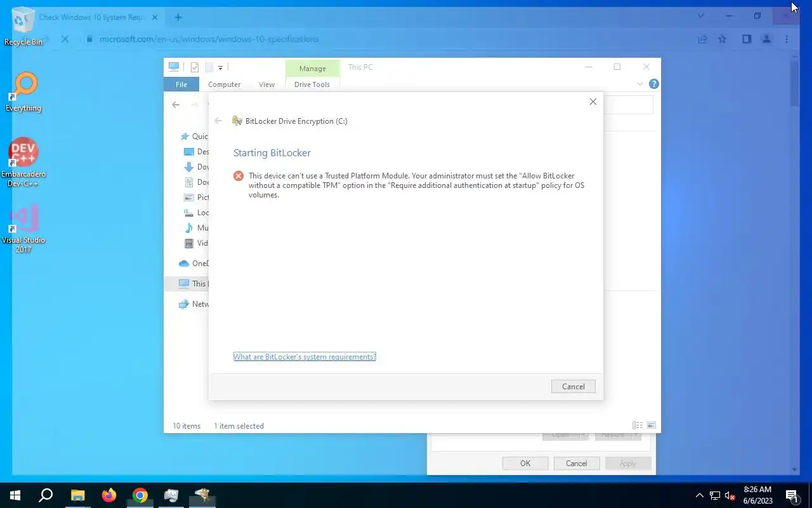Viewport: 812px width, 508px height.
Task: Open the Chrome profile icon
Action: coord(766,39)
